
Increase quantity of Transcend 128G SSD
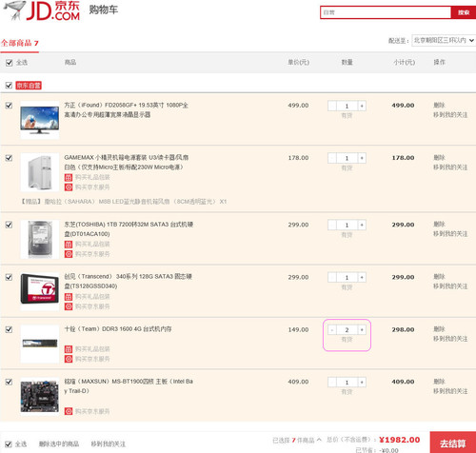coord(362,278)
